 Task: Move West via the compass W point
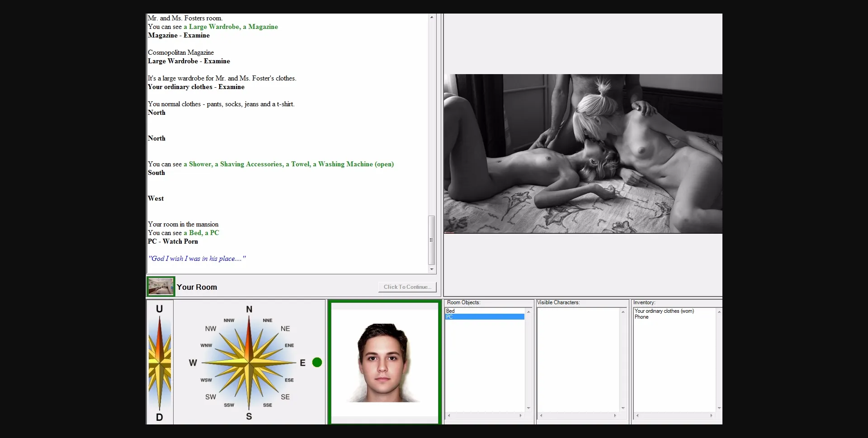pyautogui.click(x=193, y=363)
